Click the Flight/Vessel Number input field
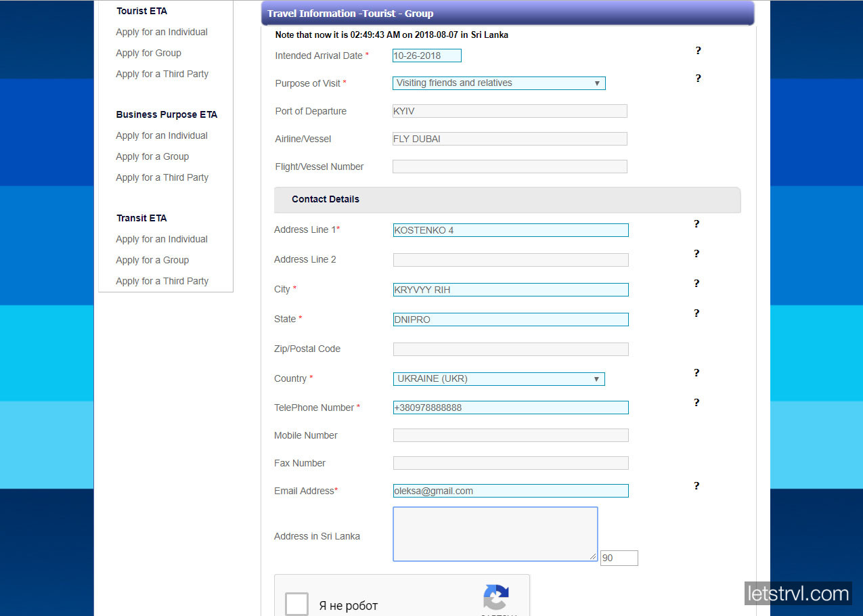The width and height of the screenshot is (863, 616). click(x=510, y=167)
